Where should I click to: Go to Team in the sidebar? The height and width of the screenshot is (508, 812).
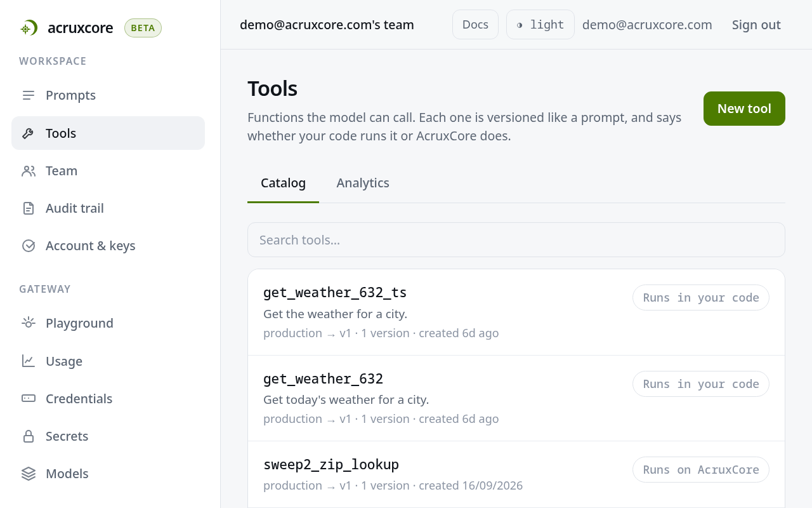tap(108, 171)
